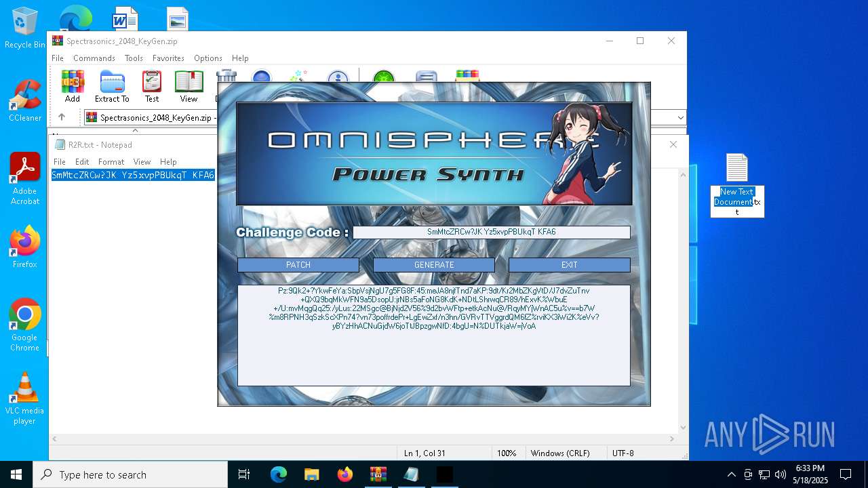The image size is (868, 488).
Task: Click the View icon in WinRAR toolbar
Action: pos(189,87)
